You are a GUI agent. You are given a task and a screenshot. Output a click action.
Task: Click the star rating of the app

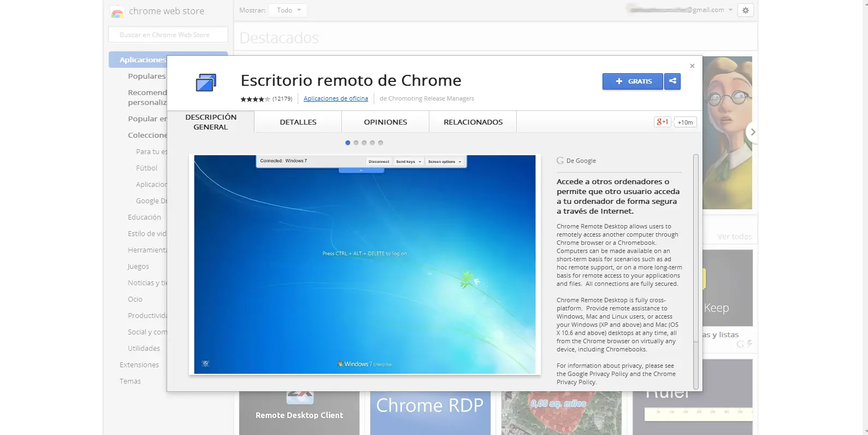point(255,99)
